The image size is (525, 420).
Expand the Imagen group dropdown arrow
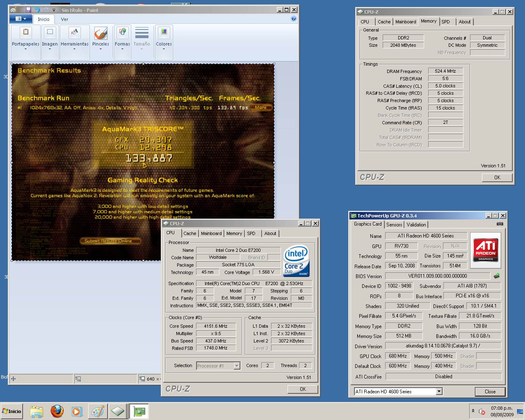50,49
